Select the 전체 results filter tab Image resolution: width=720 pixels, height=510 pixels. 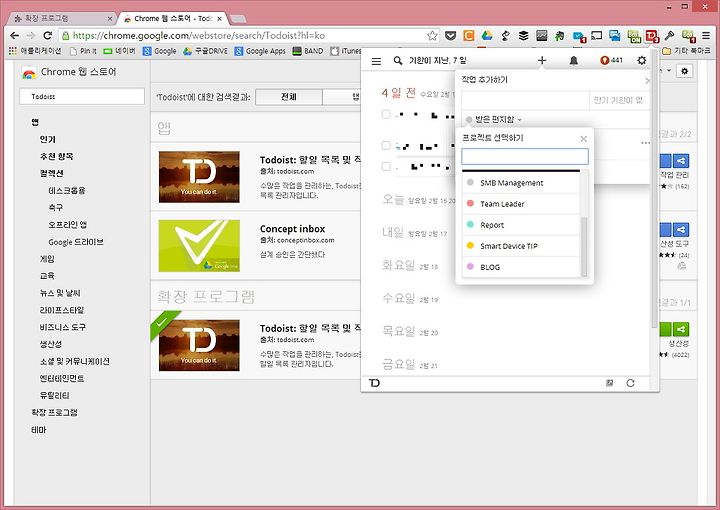coord(289,96)
